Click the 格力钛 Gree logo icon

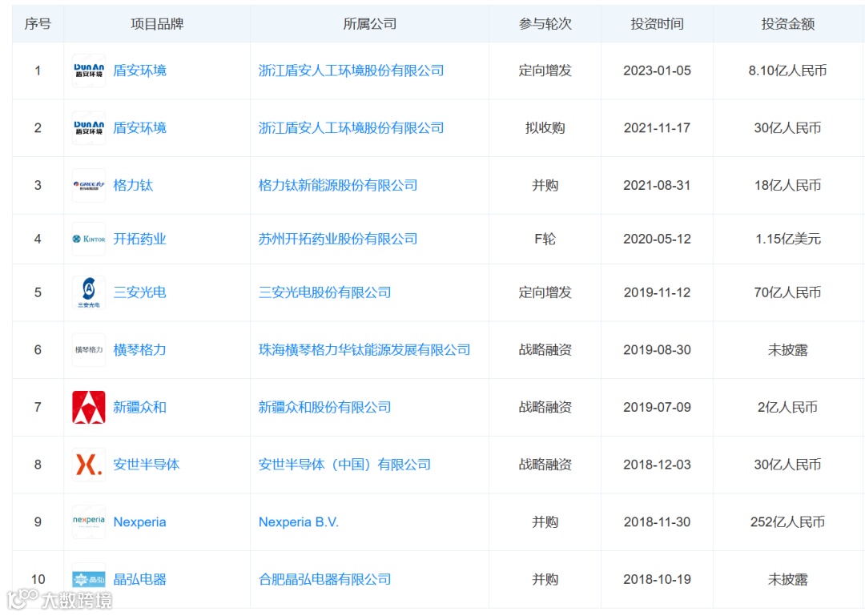(88, 186)
